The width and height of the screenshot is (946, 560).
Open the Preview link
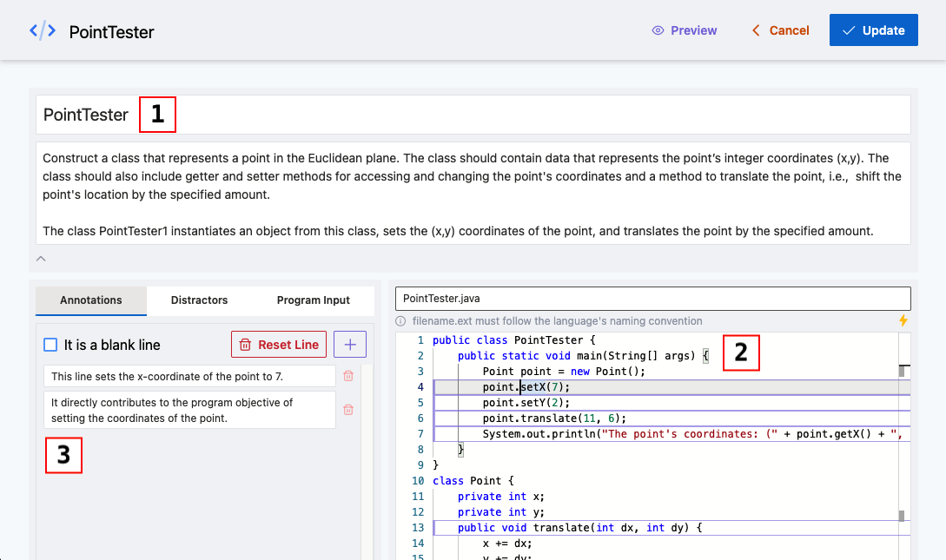click(685, 30)
